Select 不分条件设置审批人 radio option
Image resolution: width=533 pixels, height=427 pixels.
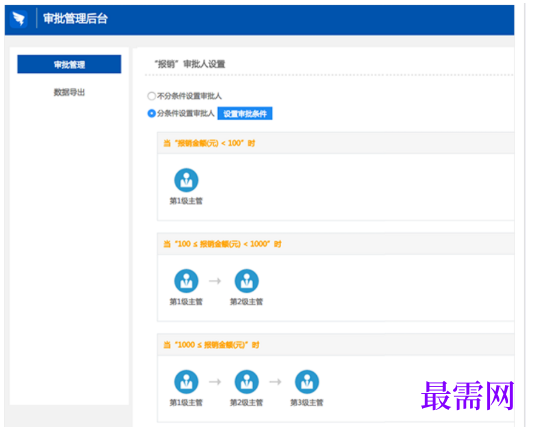(152, 96)
